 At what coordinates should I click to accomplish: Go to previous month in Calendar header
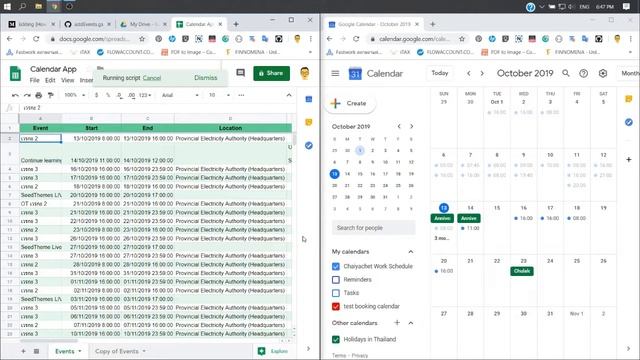(469, 73)
